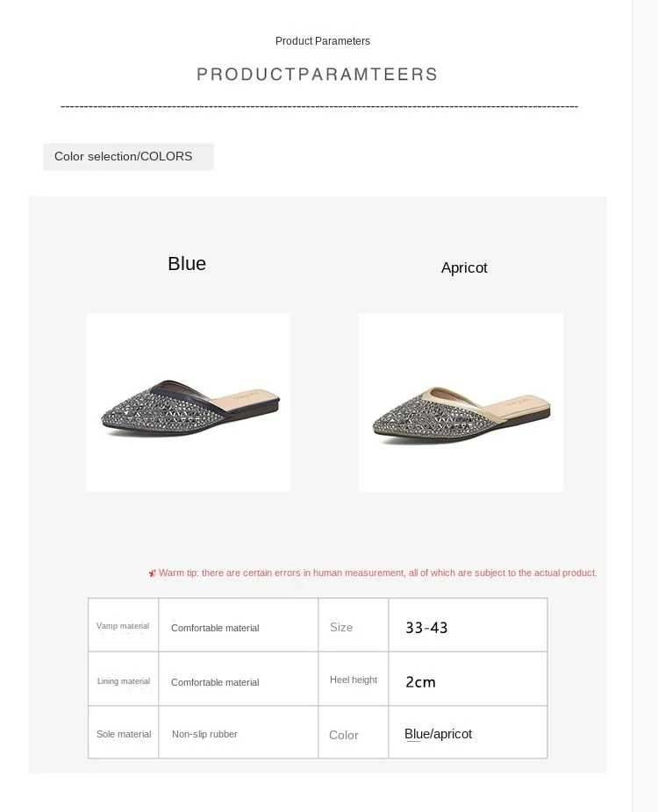Image resolution: width=658 pixels, height=812 pixels.
Task: Select the Apricot color label
Action: 464,267
